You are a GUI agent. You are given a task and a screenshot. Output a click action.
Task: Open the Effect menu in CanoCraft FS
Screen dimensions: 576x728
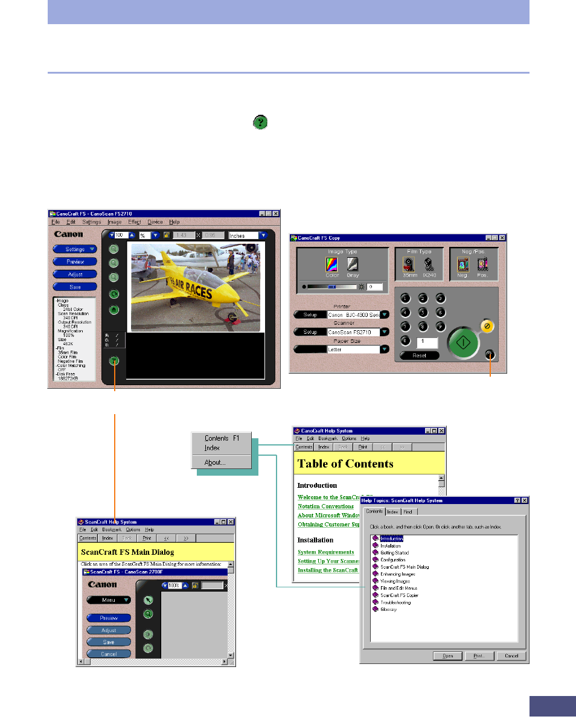coord(134,222)
